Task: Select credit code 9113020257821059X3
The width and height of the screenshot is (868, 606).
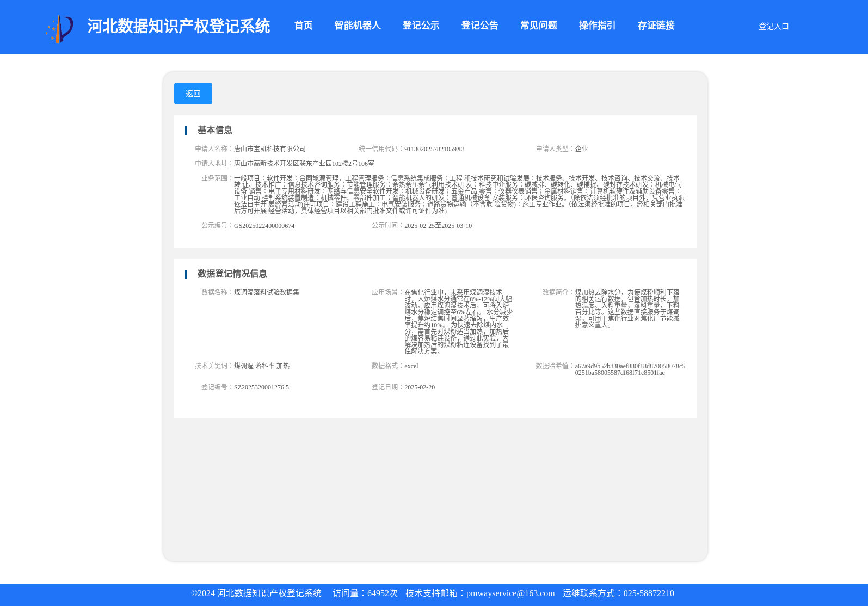Action: 434,149
